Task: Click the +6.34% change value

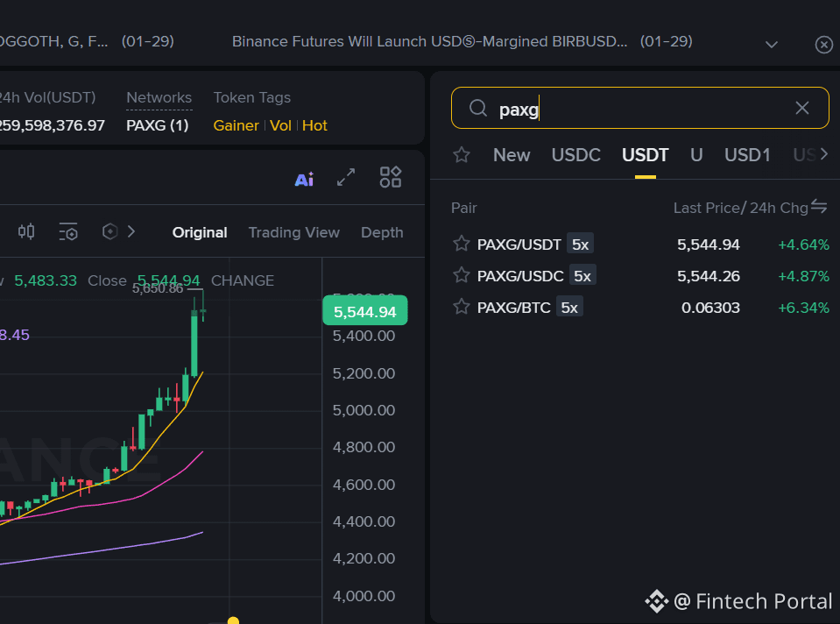Action: point(803,308)
